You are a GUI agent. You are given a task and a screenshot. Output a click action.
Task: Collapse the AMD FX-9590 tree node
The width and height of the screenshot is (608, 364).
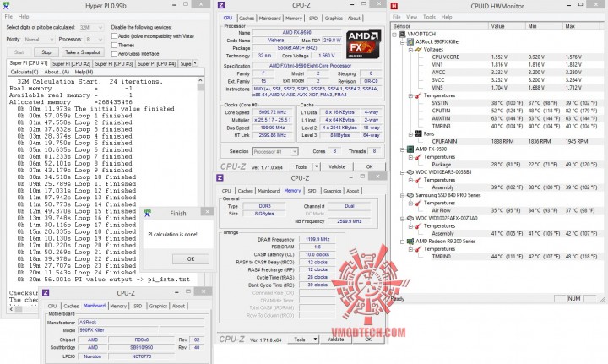coord(403,149)
